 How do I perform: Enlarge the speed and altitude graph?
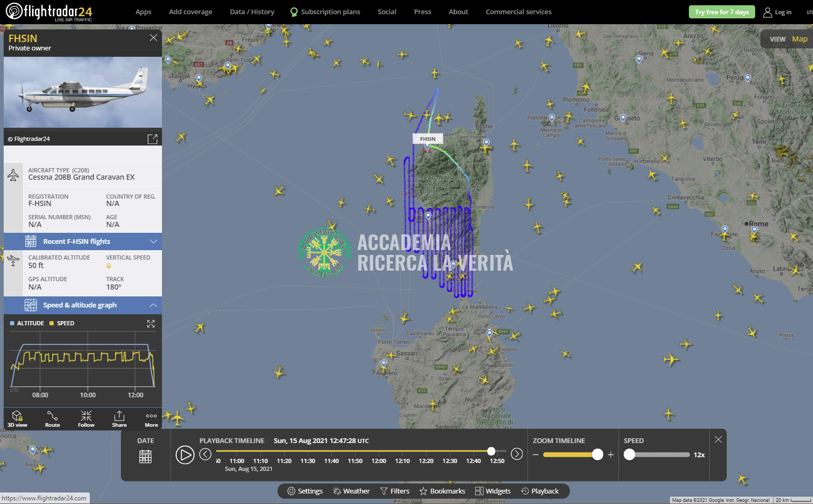pos(151,324)
